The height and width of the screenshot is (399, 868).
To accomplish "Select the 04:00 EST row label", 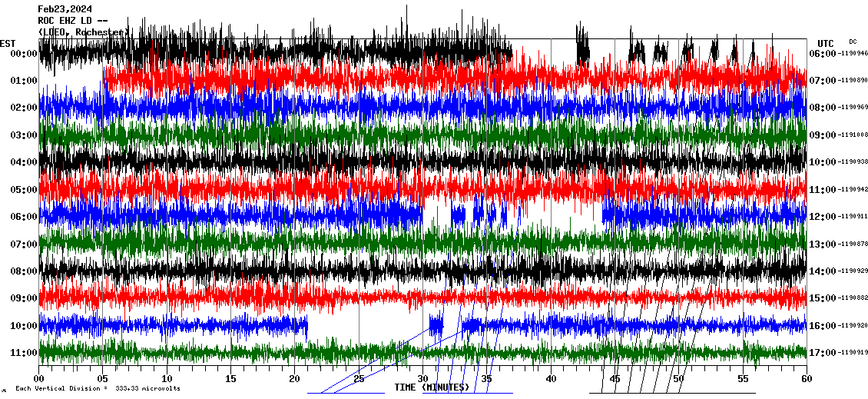I will coord(23,162).
